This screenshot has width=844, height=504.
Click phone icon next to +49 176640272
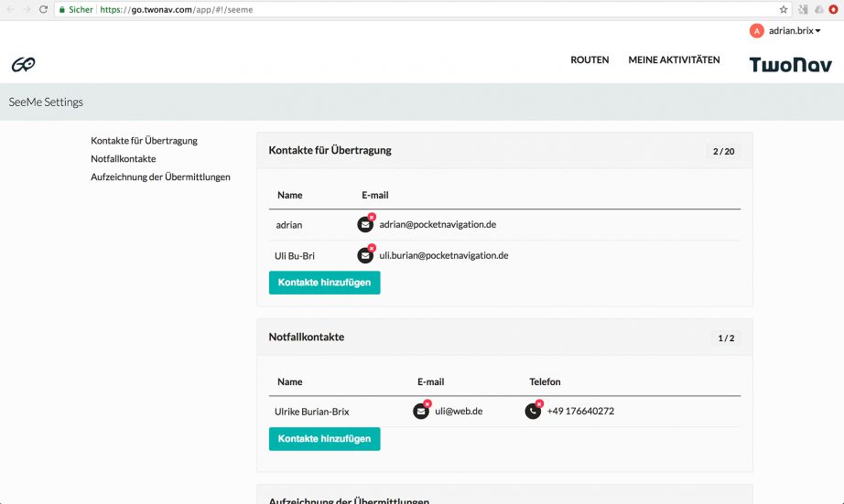coord(533,412)
